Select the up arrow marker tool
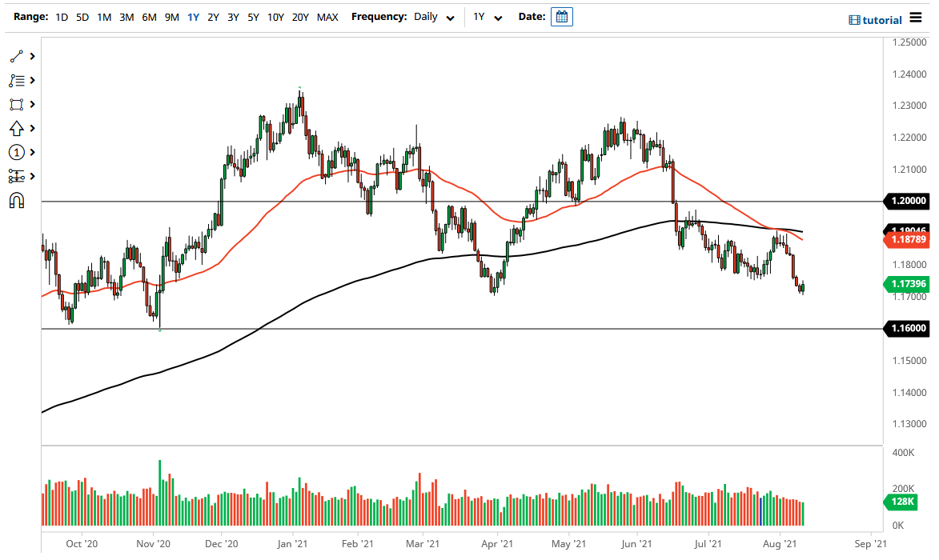Image resolution: width=939 pixels, height=560 pixels. coord(16,128)
